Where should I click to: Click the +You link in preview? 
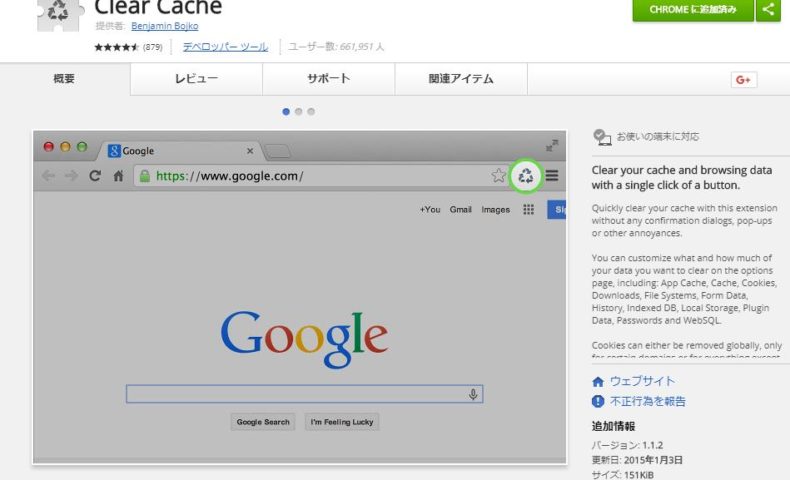coord(430,210)
